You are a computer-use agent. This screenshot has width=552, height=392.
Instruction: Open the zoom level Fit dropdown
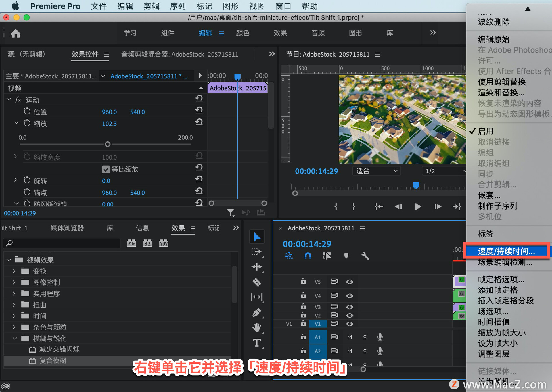(377, 171)
